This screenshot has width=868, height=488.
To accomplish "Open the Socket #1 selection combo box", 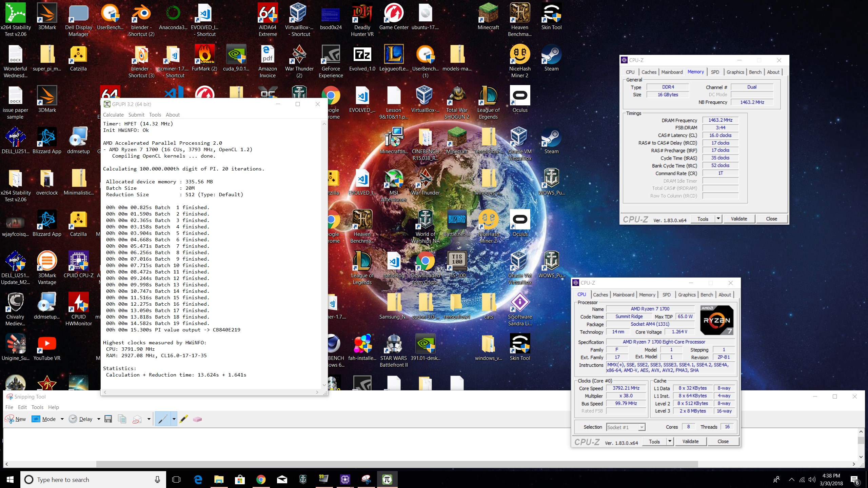I will click(626, 427).
